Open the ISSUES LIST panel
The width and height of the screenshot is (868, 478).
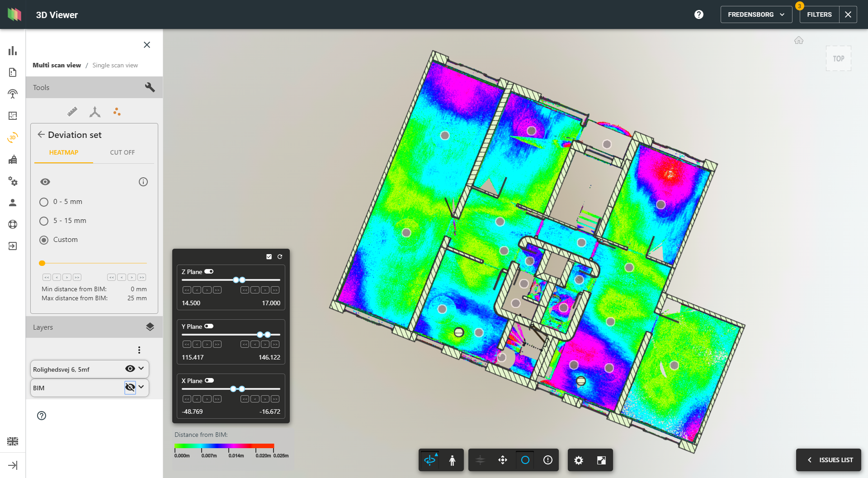tap(828, 460)
